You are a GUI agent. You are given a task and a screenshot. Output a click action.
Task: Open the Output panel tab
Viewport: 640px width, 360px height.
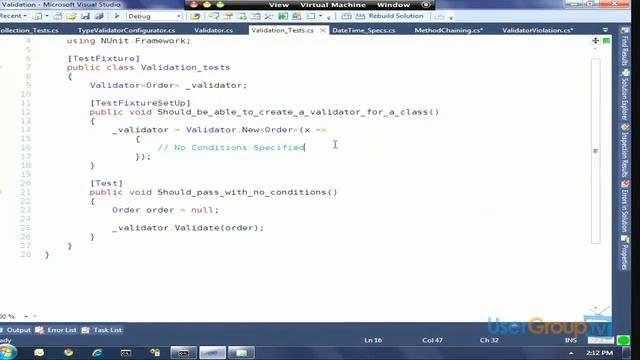[x=18, y=330]
